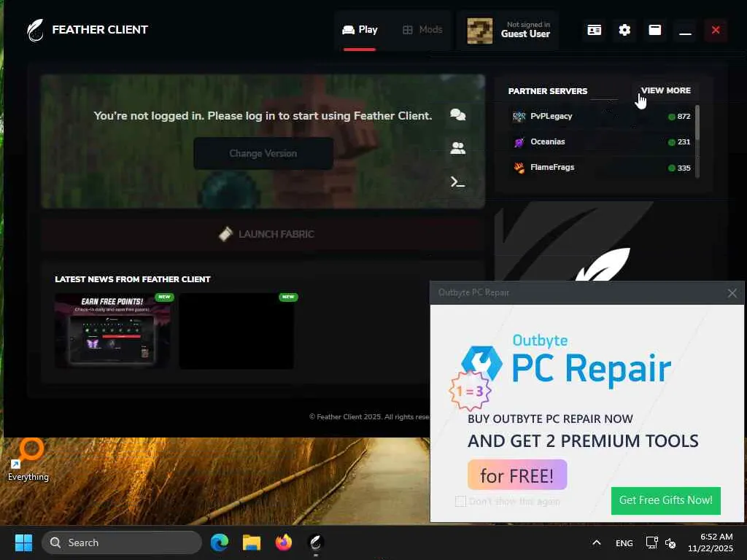Open the Earn Free Points news thumbnail
The height and width of the screenshot is (560, 747).
pos(114,330)
